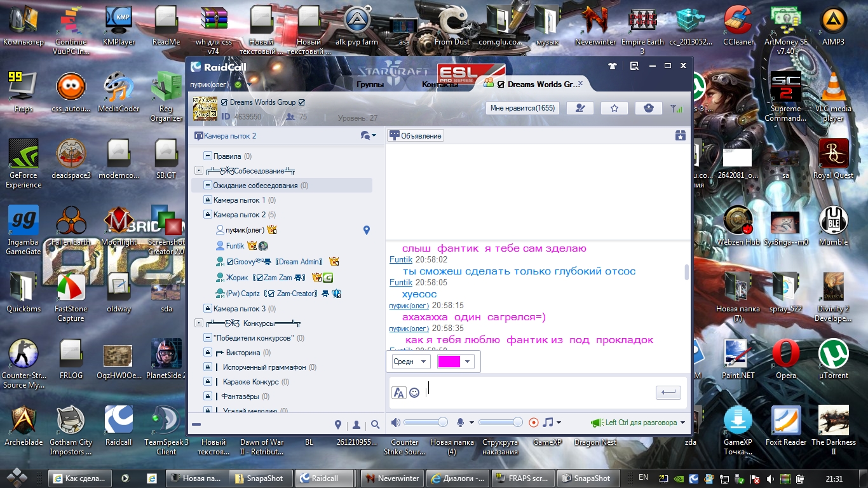This screenshot has height=488, width=868.
Task: Toggle the "Победители конкурсов" channel box
Action: point(207,337)
